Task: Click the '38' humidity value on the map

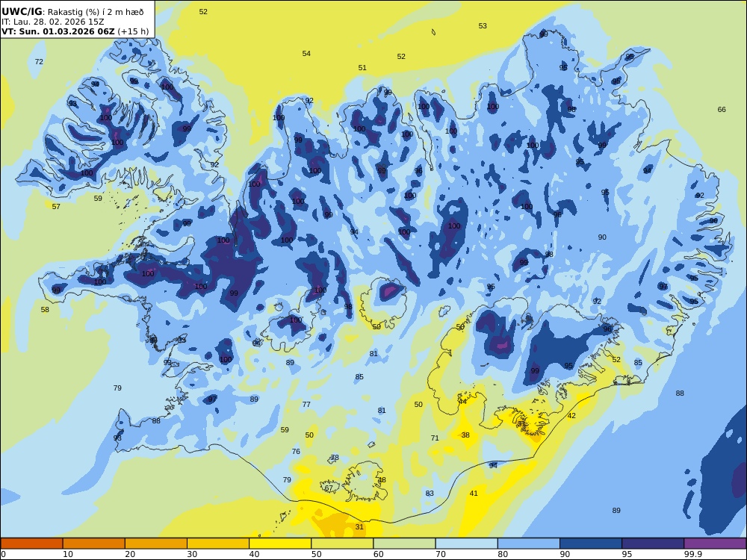Action: 465,435
